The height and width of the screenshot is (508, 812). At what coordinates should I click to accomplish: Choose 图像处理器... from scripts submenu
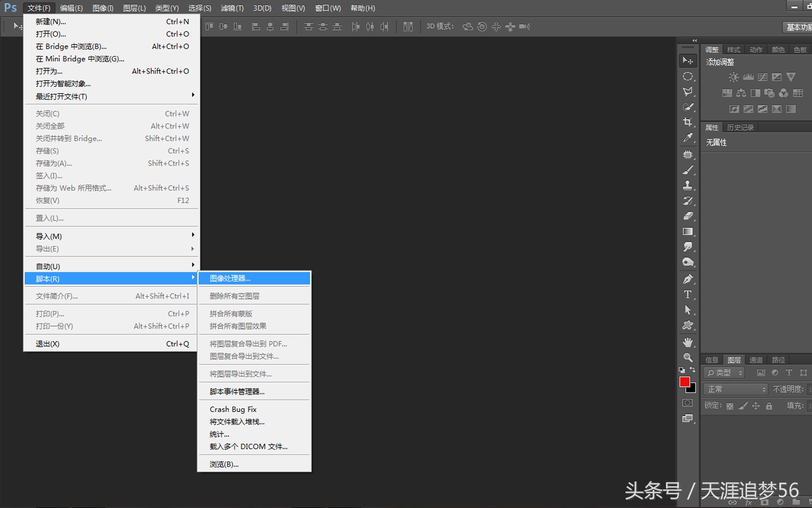click(x=254, y=278)
